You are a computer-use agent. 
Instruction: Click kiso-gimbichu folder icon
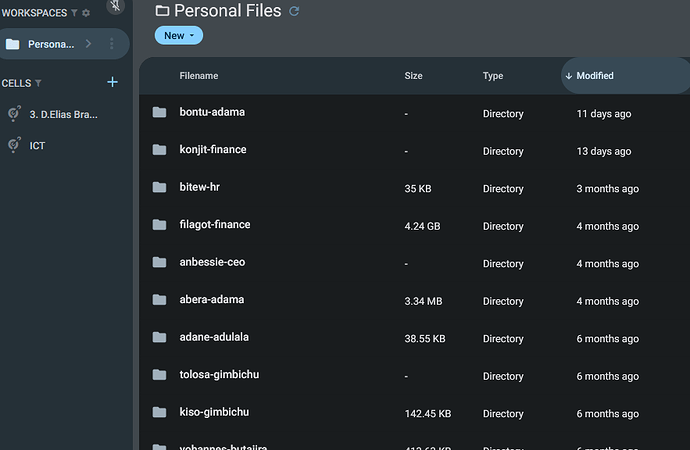159,412
